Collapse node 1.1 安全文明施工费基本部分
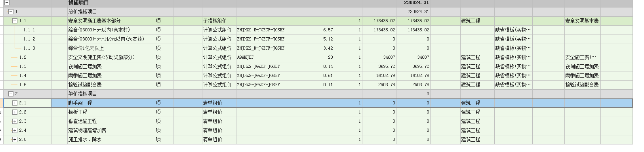The image size is (644, 152). pyautogui.click(x=15, y=21)
